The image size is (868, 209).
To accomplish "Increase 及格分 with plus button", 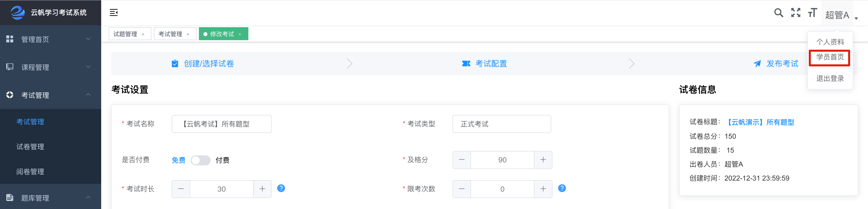I will tap(543, 160).
